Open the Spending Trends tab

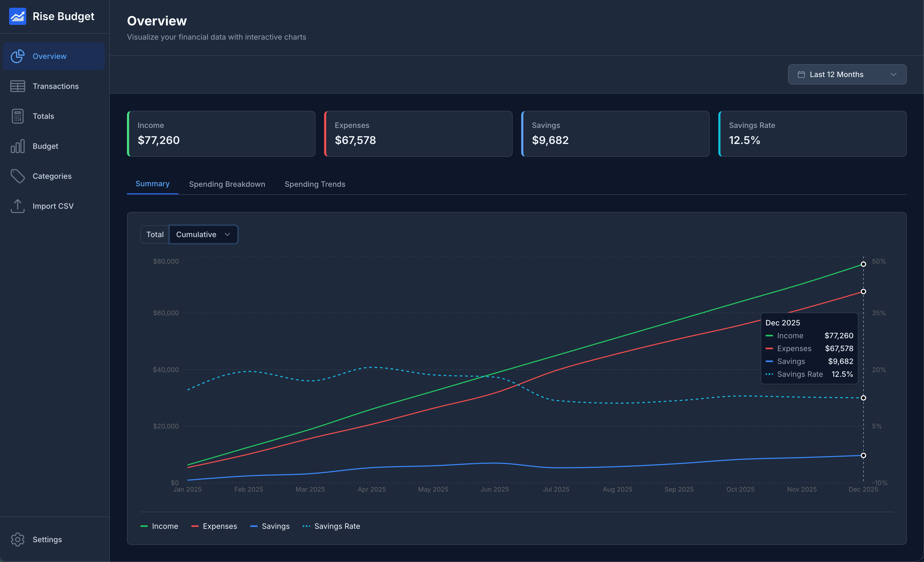click(315, 184)
